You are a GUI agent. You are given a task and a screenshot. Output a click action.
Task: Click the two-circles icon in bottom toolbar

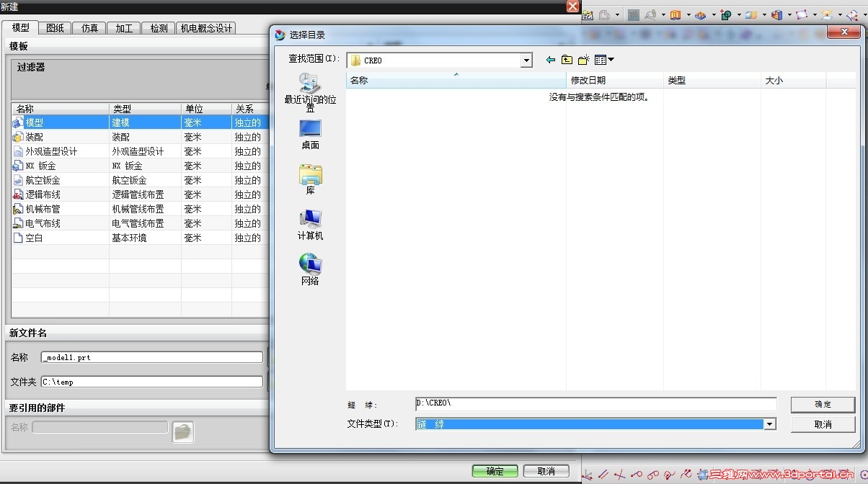(653, 475)
